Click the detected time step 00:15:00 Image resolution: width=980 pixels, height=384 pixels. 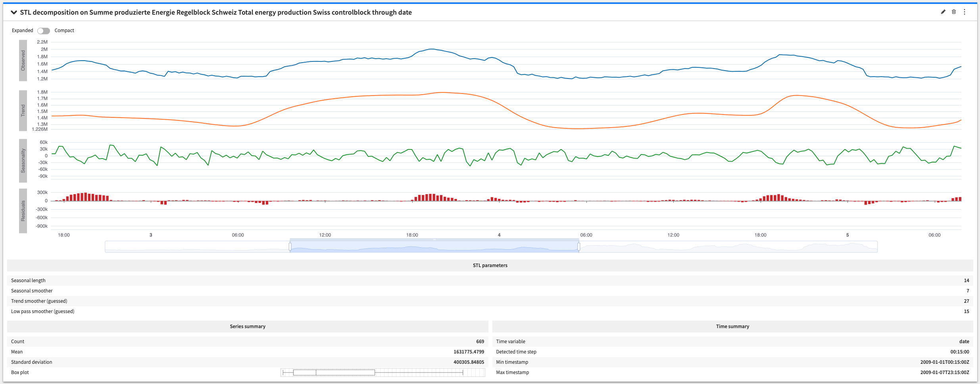pyautogui.click(x=960, y=352)
